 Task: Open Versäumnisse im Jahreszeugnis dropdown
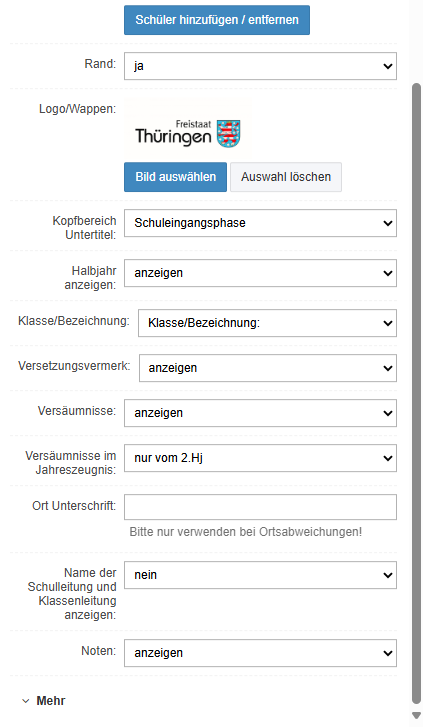pos(260,458)
